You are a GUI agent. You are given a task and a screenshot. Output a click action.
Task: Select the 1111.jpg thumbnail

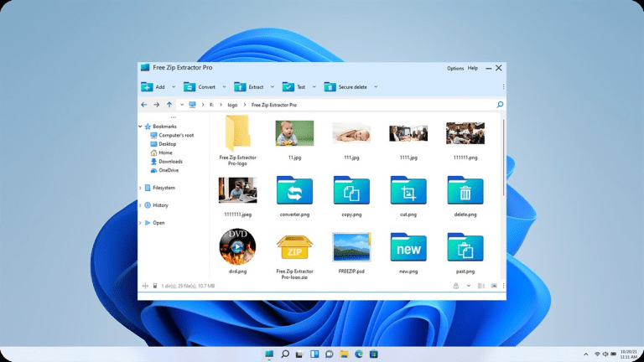pyautogui.click(x=408, y=133)
